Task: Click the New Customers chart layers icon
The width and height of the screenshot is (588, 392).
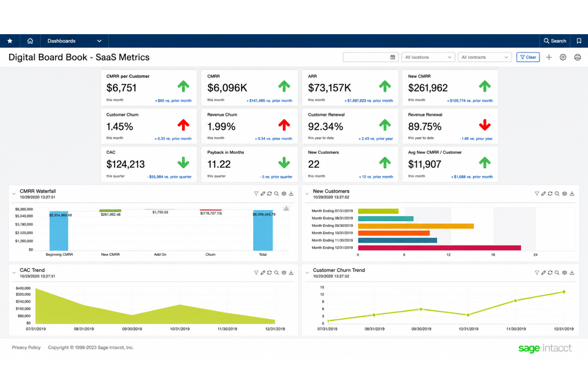Action: [565, 193]
